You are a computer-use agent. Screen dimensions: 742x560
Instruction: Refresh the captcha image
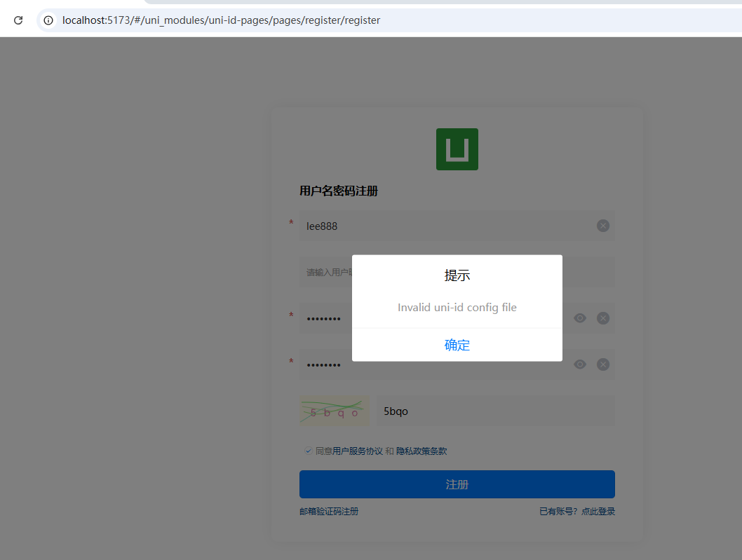[335, 411]
